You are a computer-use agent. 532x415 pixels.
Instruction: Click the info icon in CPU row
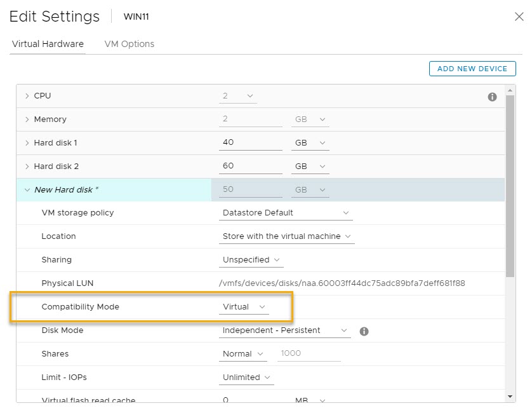pyautogui.click(x=492, y=97)
